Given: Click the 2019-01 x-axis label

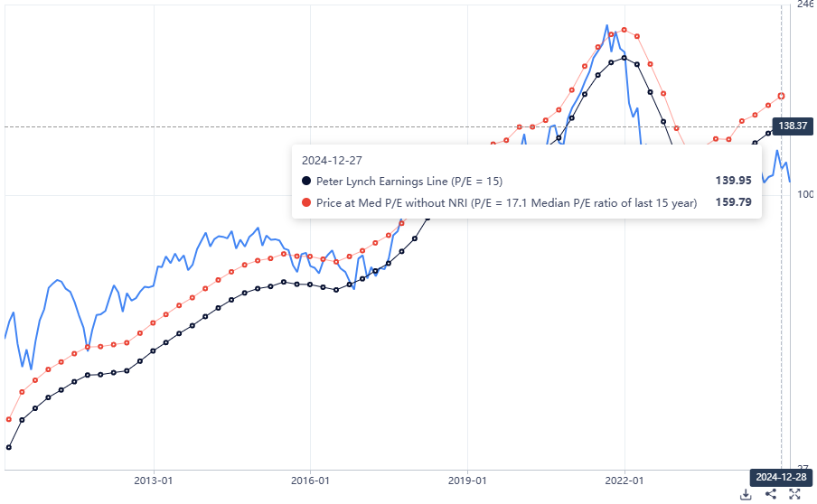Looking at the screenshot, I should [467, 481].
